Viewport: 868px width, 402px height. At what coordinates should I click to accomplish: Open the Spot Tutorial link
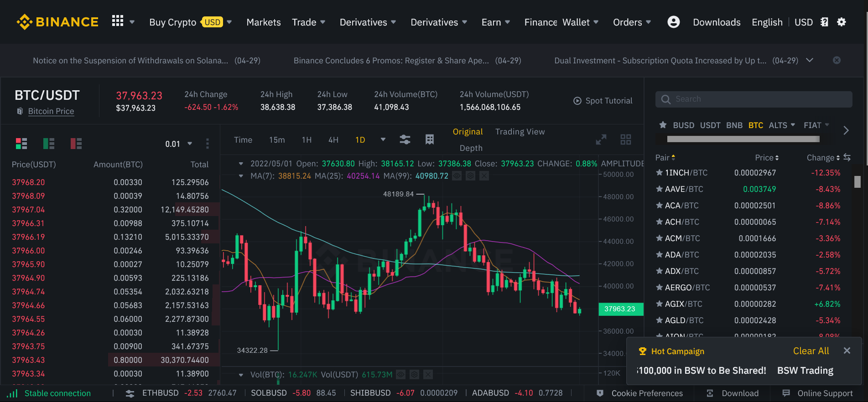pyautogui.click(x=603, y=100)
